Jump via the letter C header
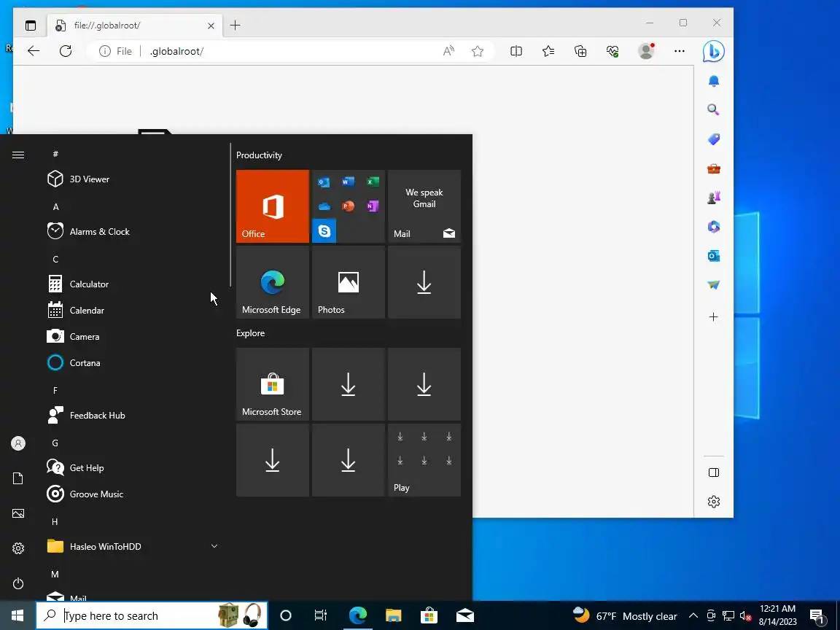The height and width of the screenshot is (630, 840). 55,260
